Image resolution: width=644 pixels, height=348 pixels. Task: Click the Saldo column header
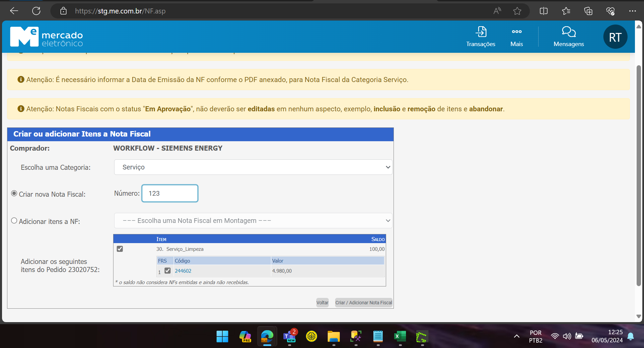point(378,239)
